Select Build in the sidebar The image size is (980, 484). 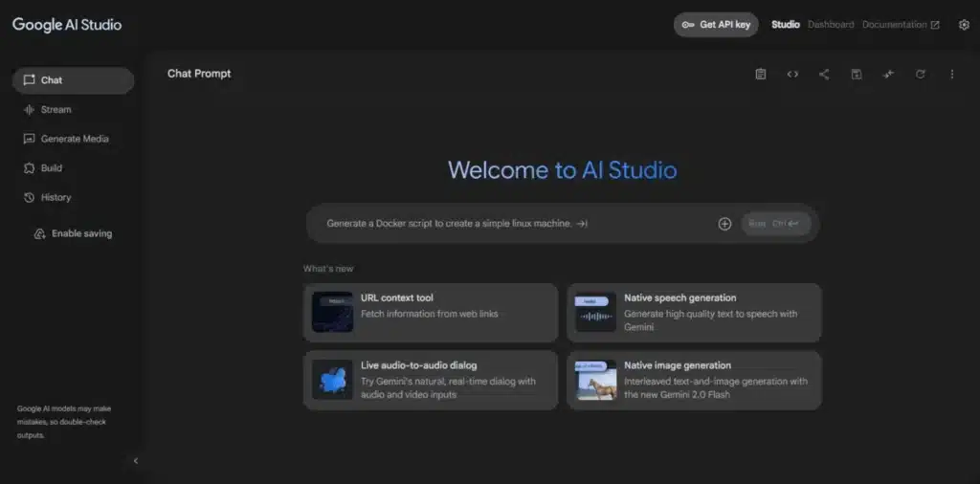73,168
